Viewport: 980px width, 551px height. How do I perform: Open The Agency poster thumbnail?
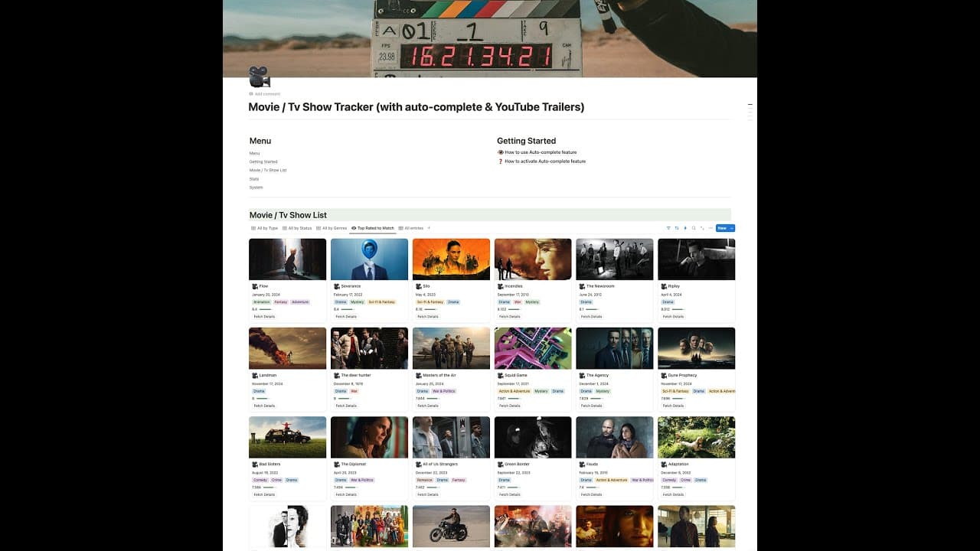(x=615, y=348)
